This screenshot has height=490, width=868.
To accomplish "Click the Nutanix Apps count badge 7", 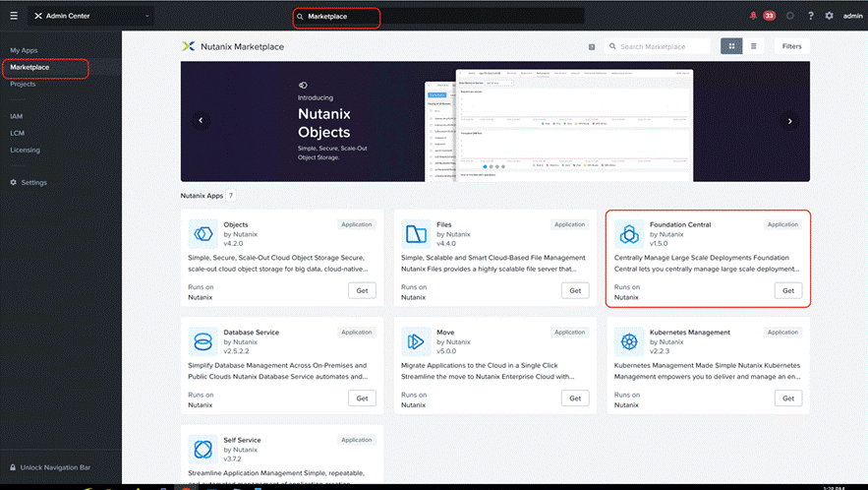I will click(x=231, y=195).
